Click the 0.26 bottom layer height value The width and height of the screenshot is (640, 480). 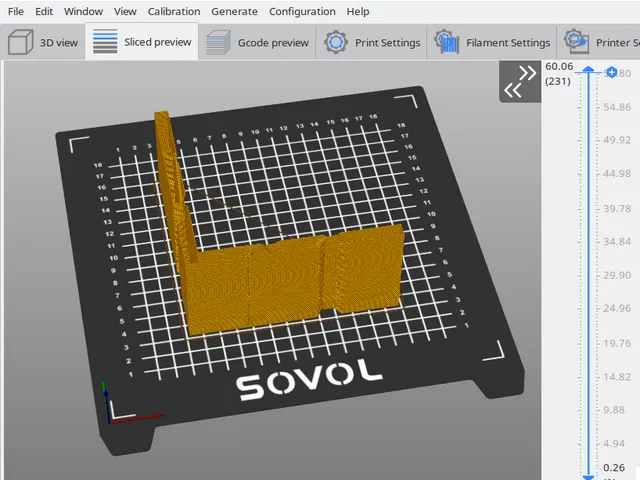(613, 467)
